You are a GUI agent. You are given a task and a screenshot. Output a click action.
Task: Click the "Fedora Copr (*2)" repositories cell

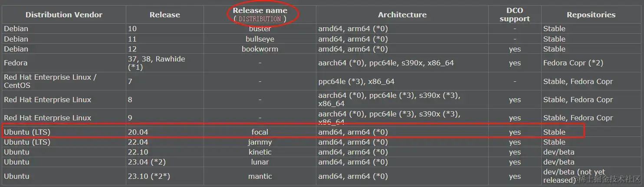[591, 63]
